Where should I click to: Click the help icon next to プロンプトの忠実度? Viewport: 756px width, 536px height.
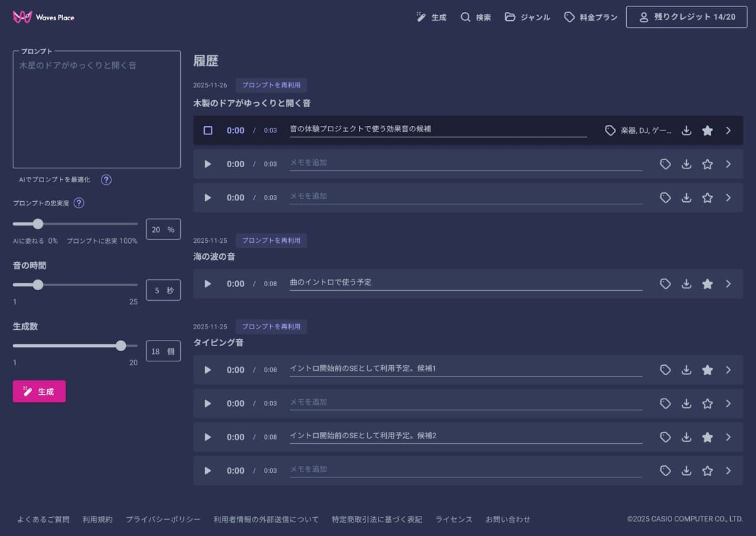pyautogui.click(x=79, y=203)
